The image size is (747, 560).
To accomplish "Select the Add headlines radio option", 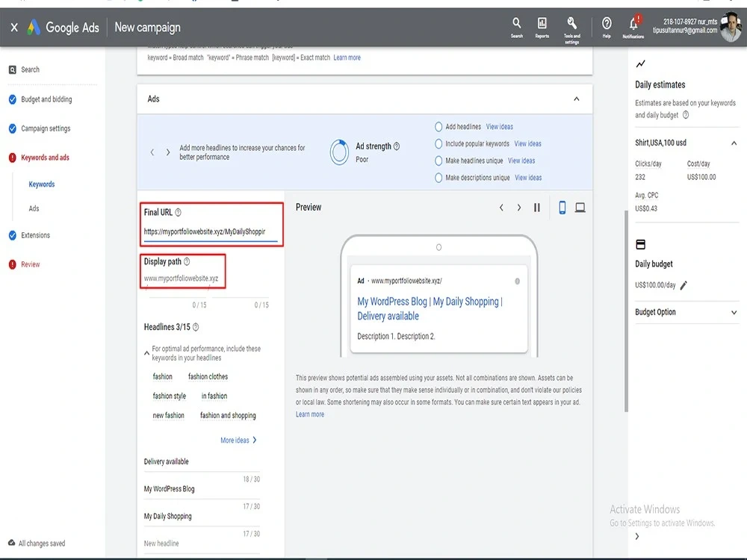I will click(438, 127).
